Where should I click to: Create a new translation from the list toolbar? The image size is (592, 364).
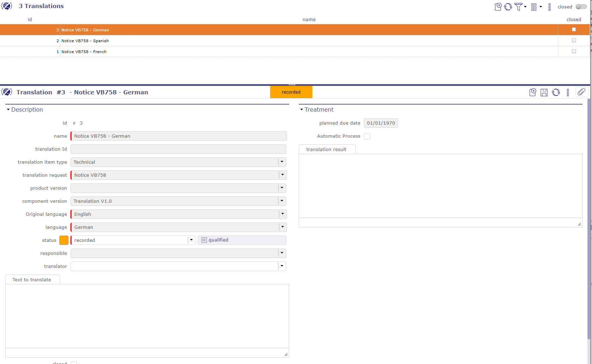498,7
